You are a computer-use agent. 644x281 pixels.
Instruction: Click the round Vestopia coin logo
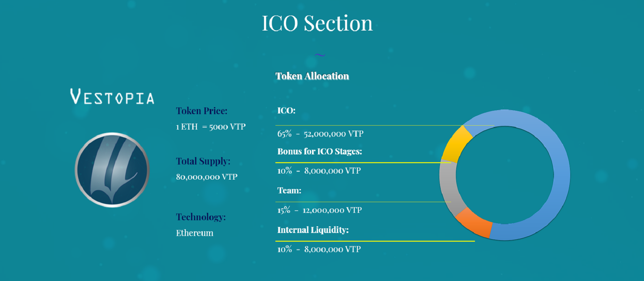pyautogui.click(x=112, y=170)
